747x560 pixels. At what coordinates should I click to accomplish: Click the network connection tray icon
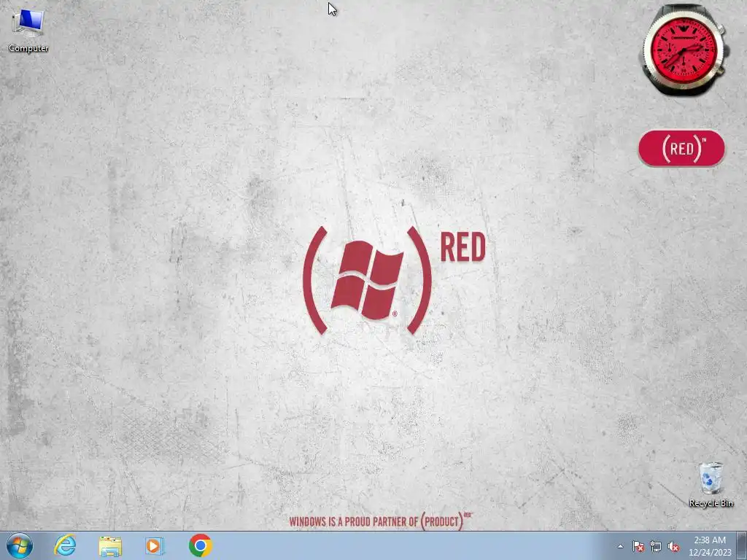click(x=656, y=546)
